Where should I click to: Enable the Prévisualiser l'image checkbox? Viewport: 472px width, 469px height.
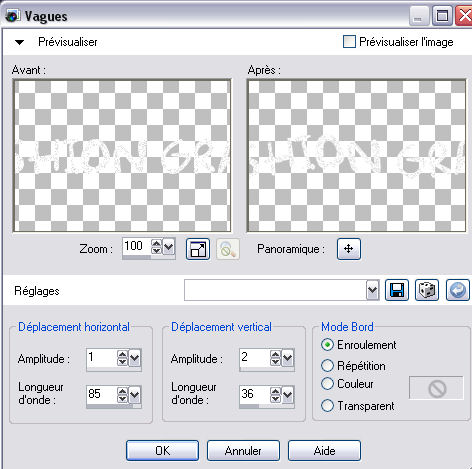point(349,42)
